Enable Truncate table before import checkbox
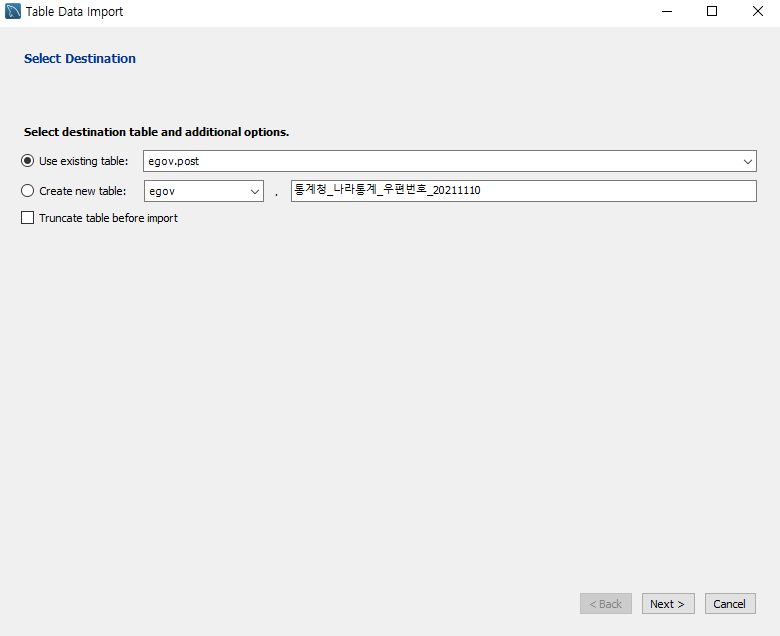Screen dimensions: 780x636 click(x=27, y=218)
